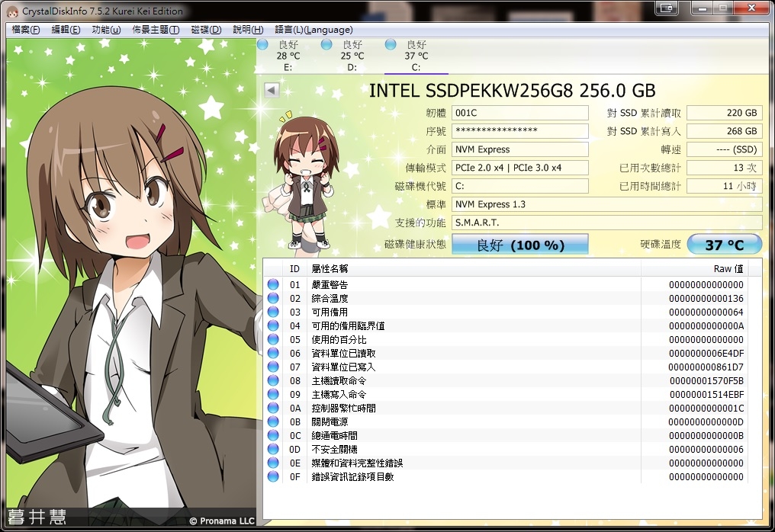Click status icon of row 0D 不安全關機
This screenshot has height=532, width=775.
tap(273, 449)
